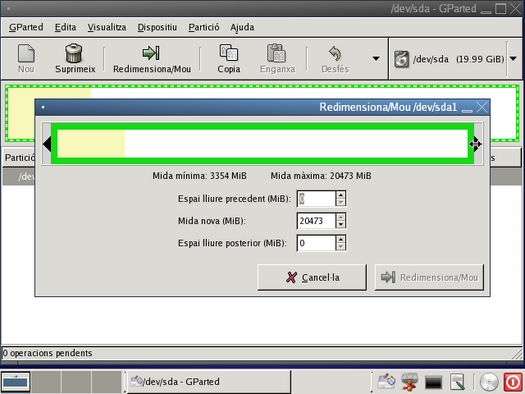The image size is (525, 394).
Task: Focus the Mida nova (MiB) field
Action: tap(316, 221)
